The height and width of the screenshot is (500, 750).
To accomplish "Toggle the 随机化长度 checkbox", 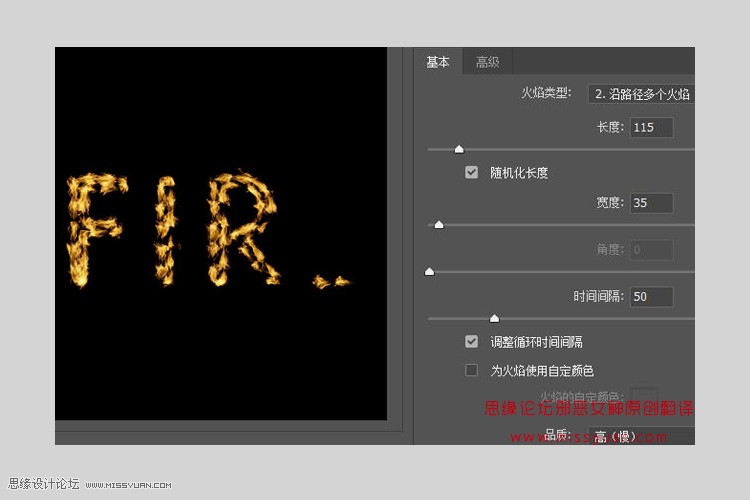I will pyautogui.click(x=471, y=172).
